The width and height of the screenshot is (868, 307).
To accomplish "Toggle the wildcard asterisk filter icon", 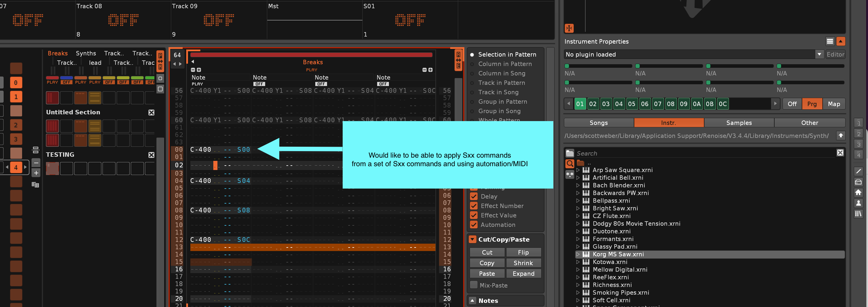I will coord(570,174).
